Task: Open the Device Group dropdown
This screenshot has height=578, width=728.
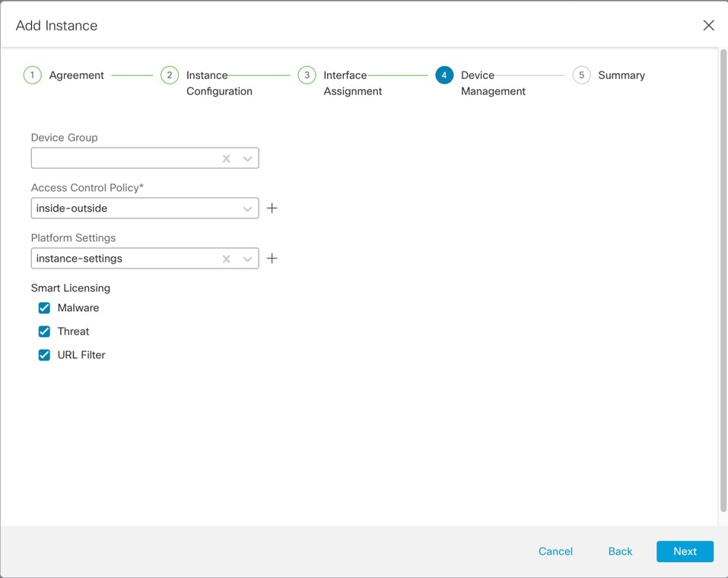Action: point(247,157)
